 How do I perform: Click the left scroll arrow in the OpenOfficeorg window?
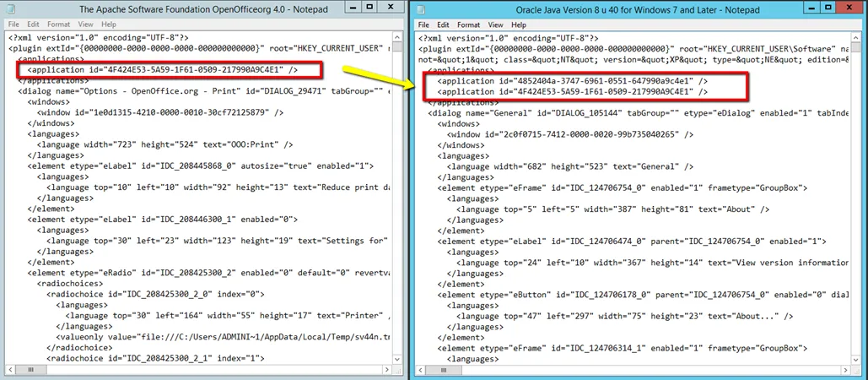[11, 370]
